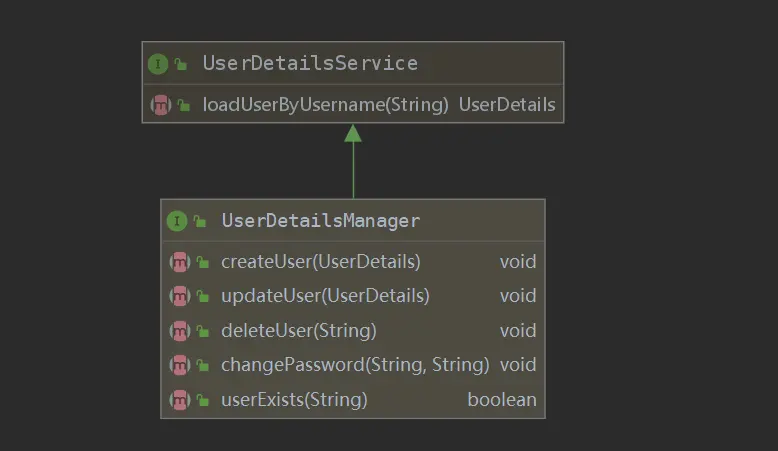Screen dimensions: 778x451
Task: Click the green lock icon on UserDetailsManager
Action: click(x=200, y=222)
